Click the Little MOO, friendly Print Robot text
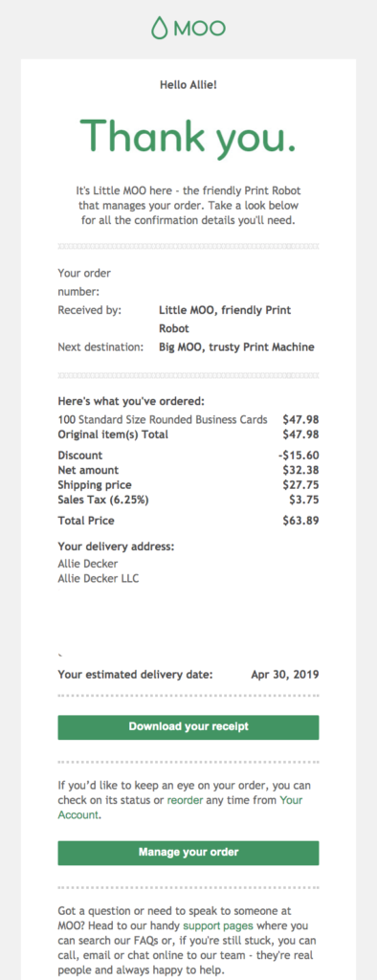The height and width of the screenshot is (980, 377). (225, 320)
